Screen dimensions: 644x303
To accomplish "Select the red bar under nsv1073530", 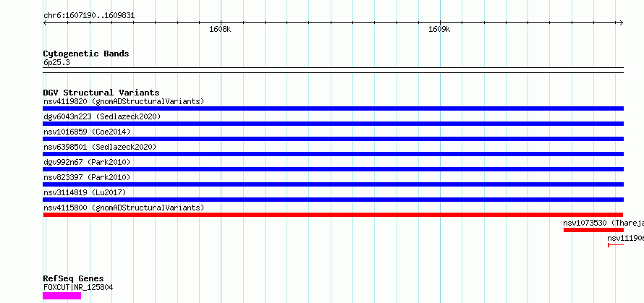I will [x=593, y=230].
